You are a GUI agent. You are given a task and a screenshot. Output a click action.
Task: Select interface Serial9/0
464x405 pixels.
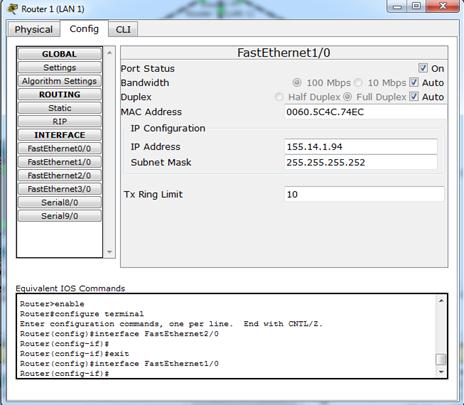coord(59,216)
